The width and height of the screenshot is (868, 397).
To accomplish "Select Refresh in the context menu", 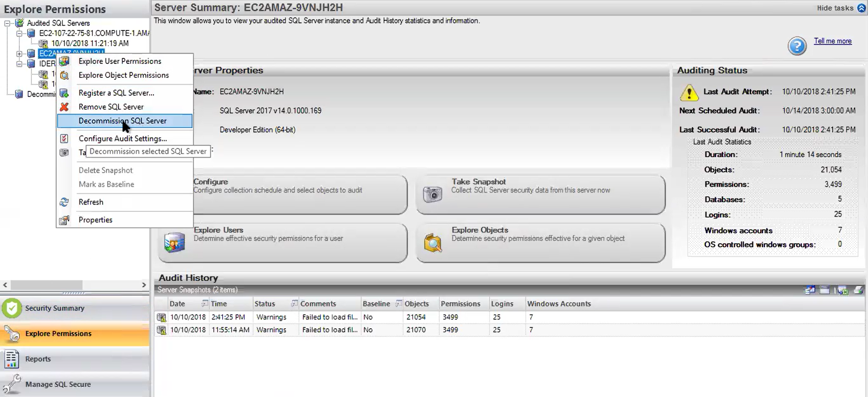I will pos(125,202).
